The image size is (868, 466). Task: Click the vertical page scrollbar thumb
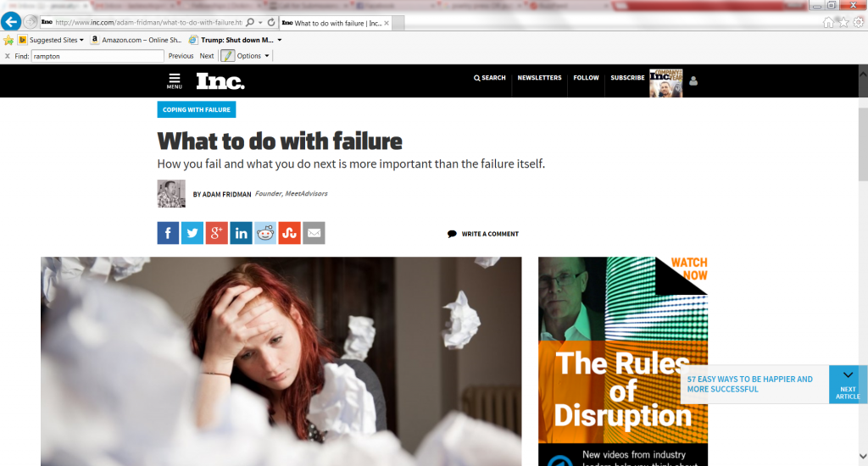click(x=863, y=144)
